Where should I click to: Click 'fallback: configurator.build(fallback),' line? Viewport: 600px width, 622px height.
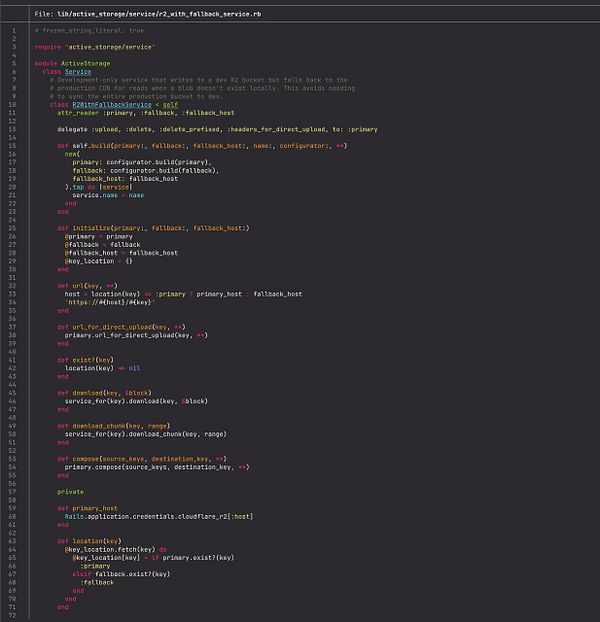point(146,171)
